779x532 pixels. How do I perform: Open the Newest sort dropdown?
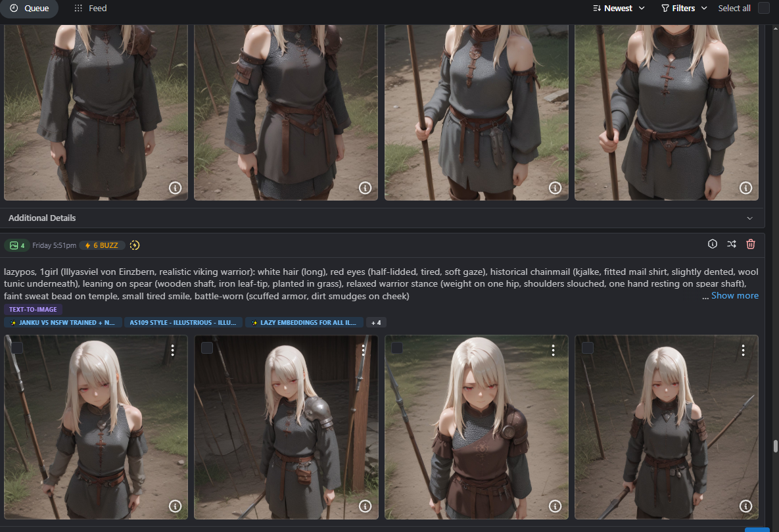[619, 8]
